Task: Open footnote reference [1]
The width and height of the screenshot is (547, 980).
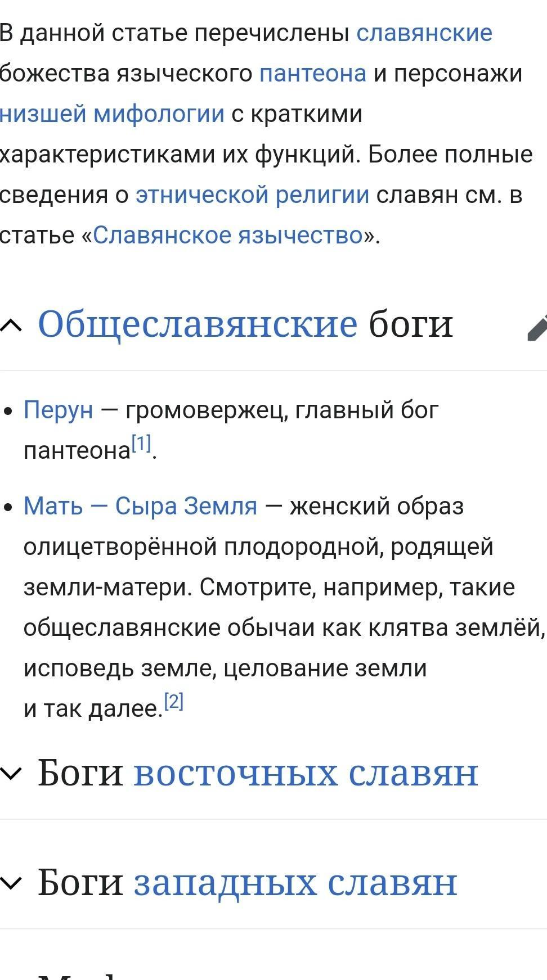Action: 141,444
